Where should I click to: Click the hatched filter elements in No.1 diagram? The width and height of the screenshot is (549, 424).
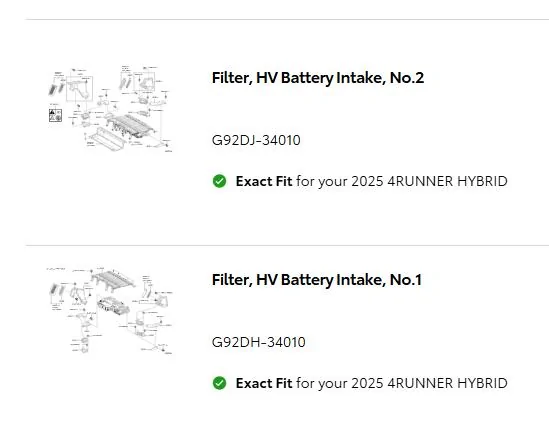58,290
